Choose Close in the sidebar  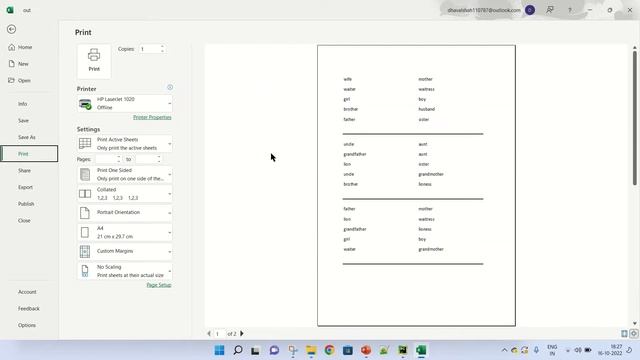click(x=24, y=220)
